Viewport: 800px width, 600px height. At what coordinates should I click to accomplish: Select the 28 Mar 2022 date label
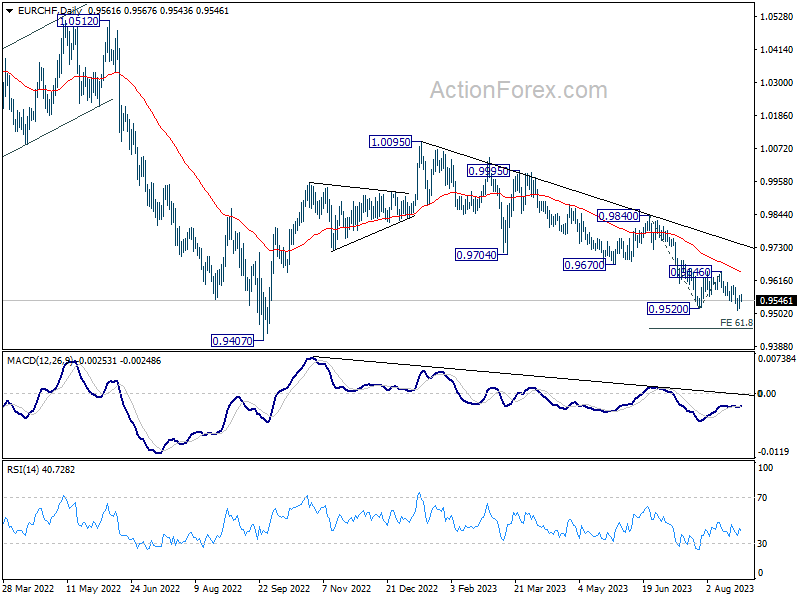pos(28,588)
